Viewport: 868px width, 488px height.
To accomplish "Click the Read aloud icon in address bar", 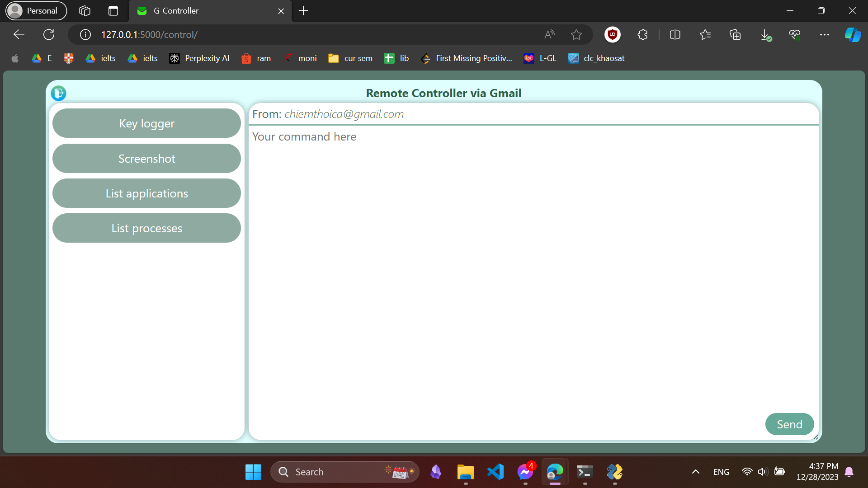I will coord(549,35).
